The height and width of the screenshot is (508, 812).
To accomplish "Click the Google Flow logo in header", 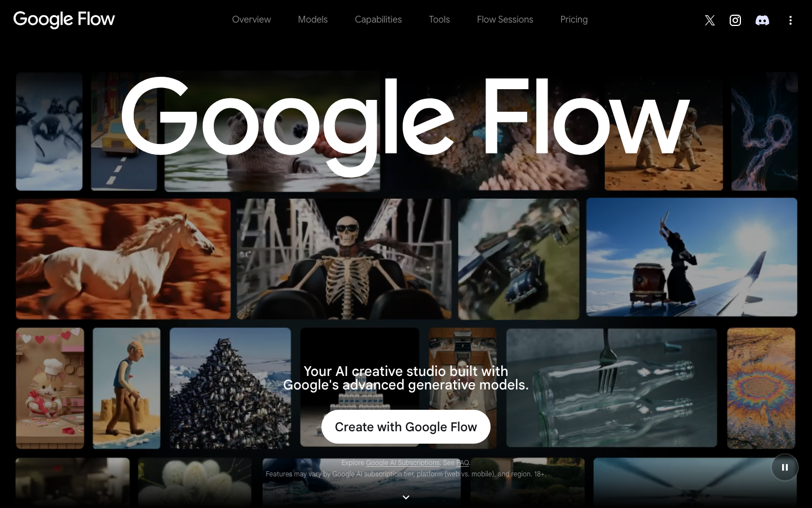I will (x=64, y=19).
